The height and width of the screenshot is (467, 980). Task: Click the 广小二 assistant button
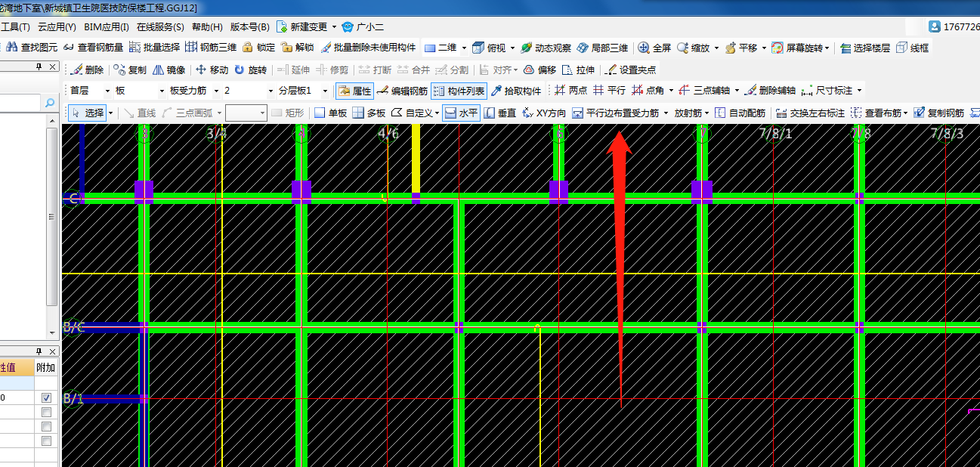click(x=363, y=26)
